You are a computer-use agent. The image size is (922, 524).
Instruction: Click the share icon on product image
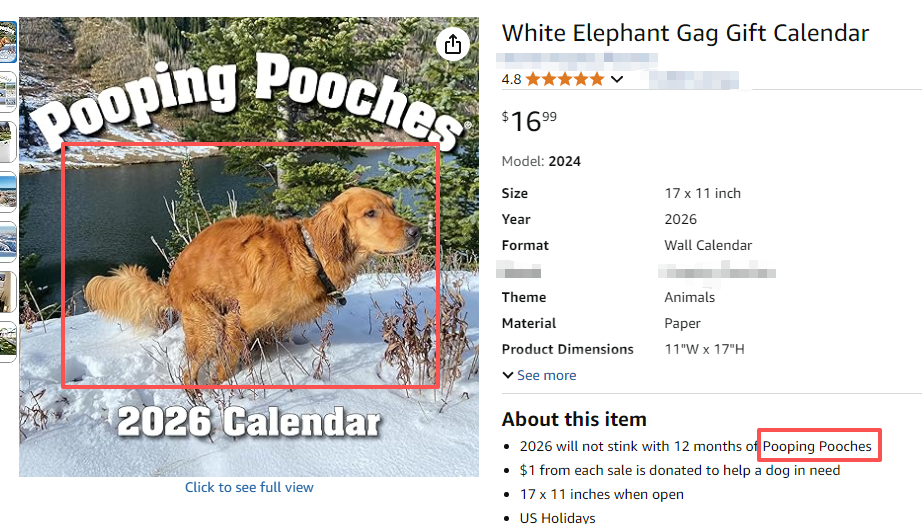[x=453, y=44]
